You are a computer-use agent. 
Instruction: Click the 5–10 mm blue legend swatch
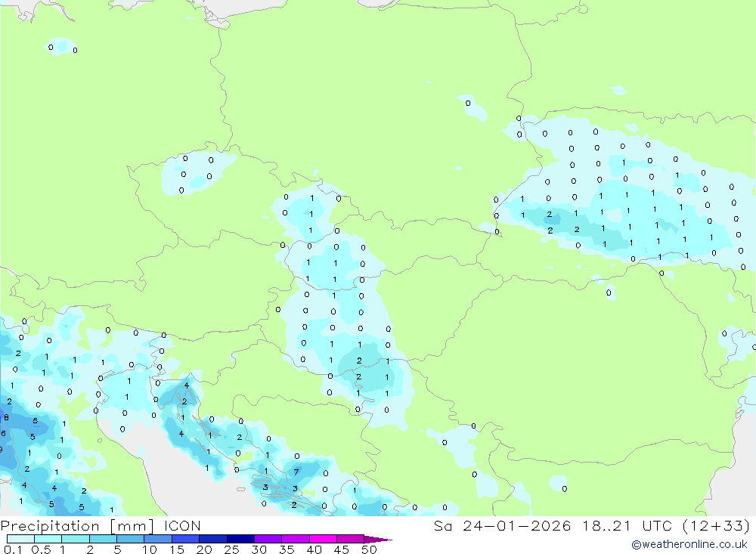click(x=130, y=539)
